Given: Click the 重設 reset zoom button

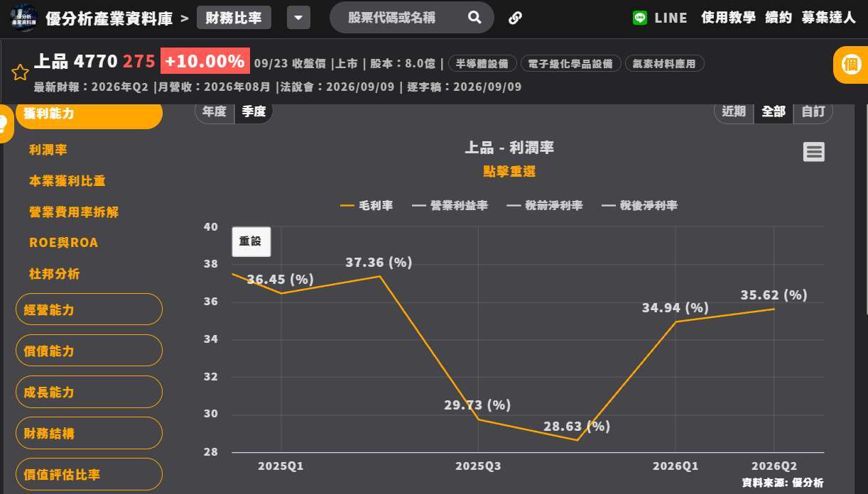Looking at the screenshot, I should click(x=251, y=241).
